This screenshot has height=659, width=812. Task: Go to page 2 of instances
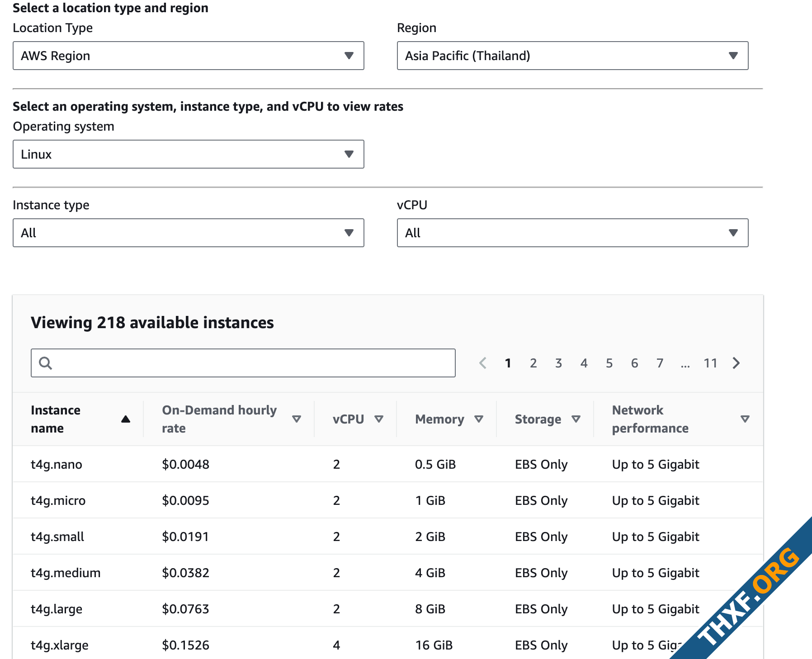click(533, 363)
